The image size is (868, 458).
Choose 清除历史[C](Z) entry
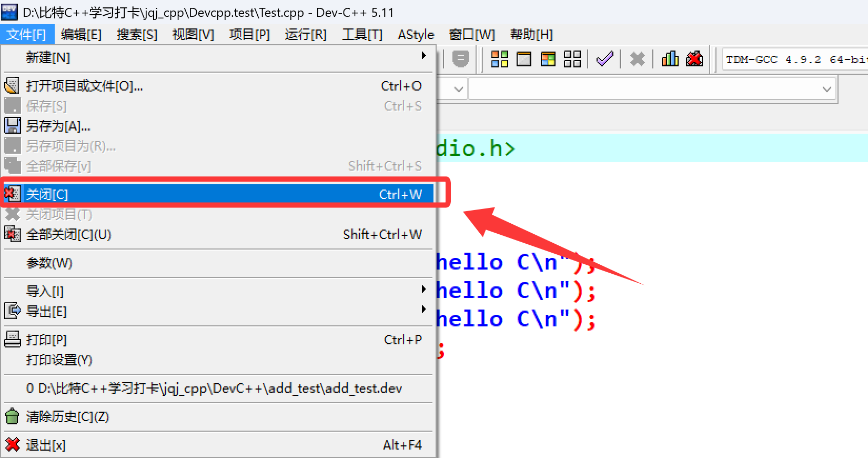click(x=218, y=417)
